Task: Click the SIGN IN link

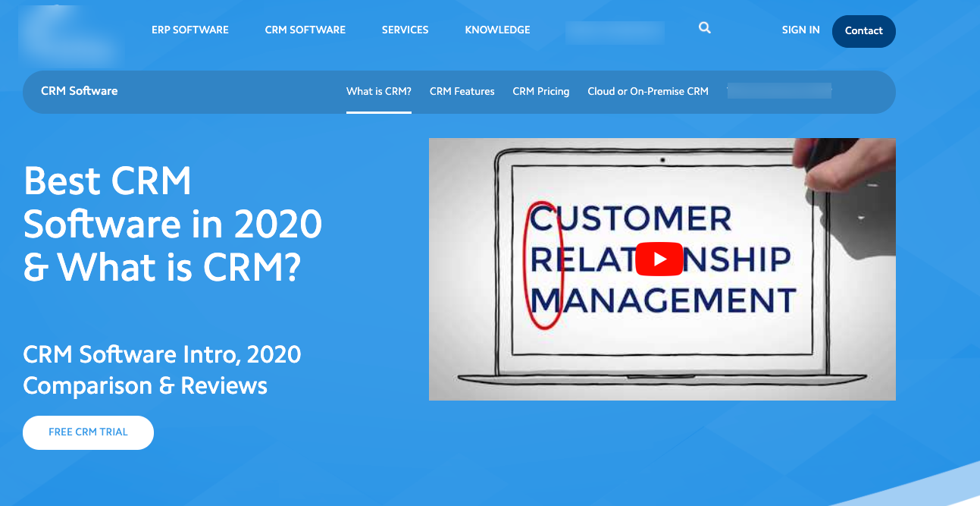Action: (801, 30)
